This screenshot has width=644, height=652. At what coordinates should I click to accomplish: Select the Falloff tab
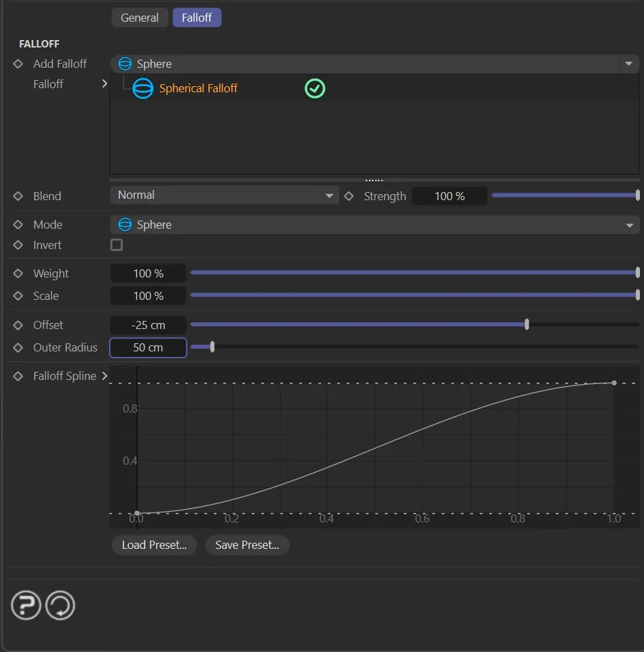point(197,18)
